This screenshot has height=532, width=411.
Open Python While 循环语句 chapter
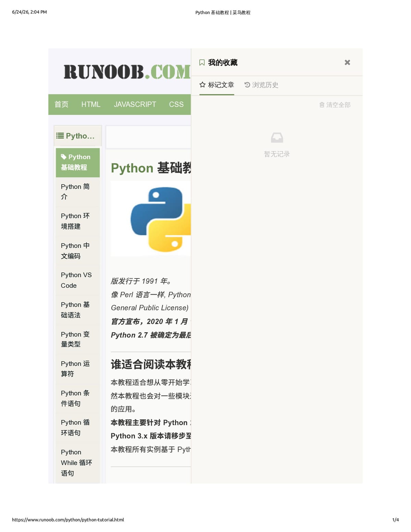78,462
